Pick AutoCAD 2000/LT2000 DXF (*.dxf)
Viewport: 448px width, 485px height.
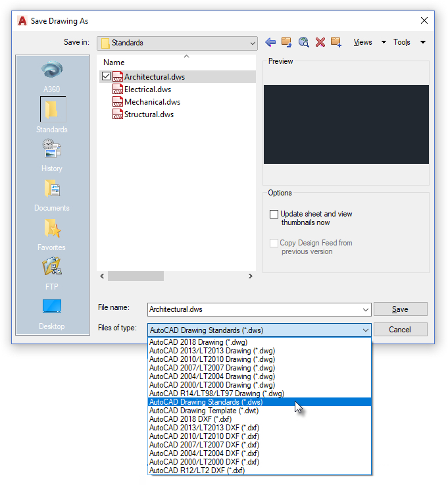click(259, 462)
